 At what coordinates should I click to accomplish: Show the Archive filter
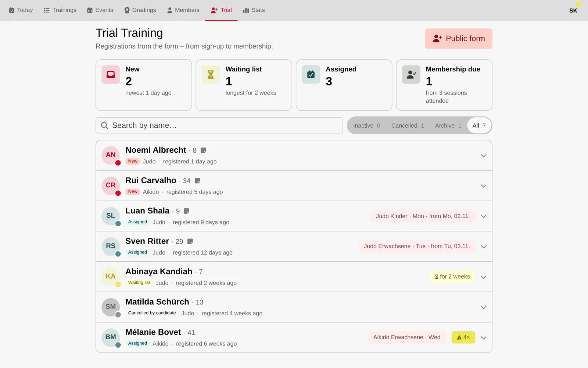(x=448, y=125)
